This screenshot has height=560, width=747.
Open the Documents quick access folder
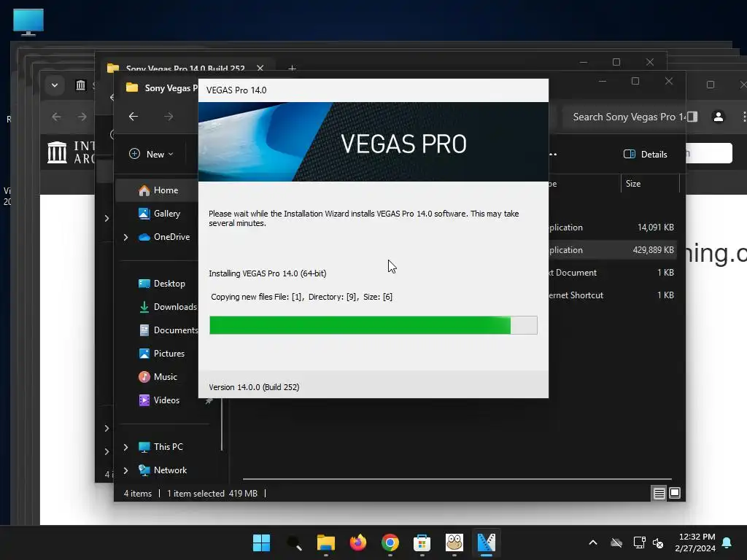[x=169, y=330]
